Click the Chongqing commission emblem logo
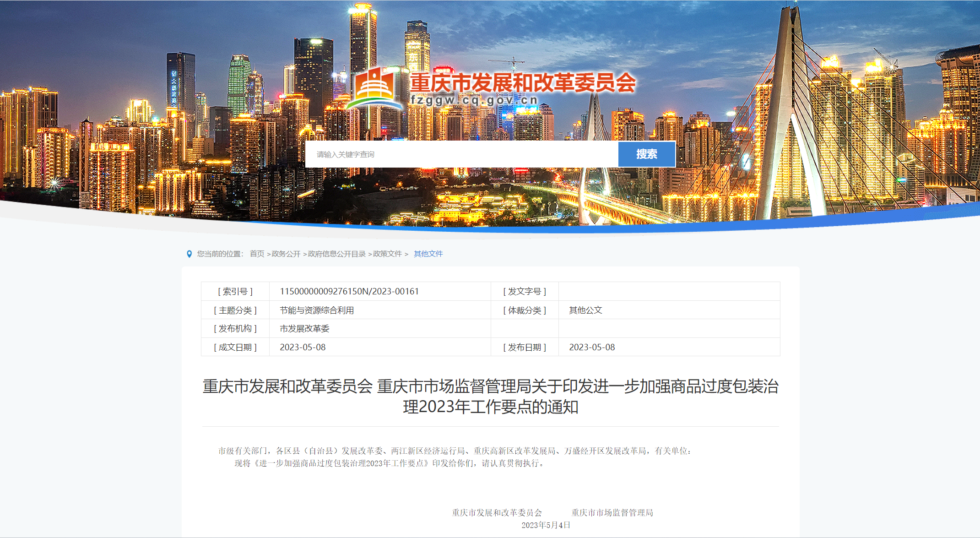This screenshot has height=538, width=980. coord(375,88)
